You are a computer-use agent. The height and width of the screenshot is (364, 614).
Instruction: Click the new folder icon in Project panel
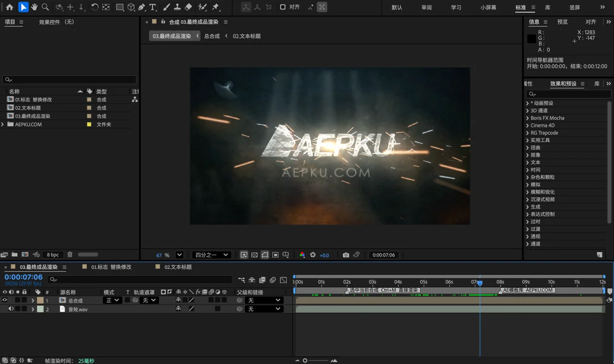(15, 255)
